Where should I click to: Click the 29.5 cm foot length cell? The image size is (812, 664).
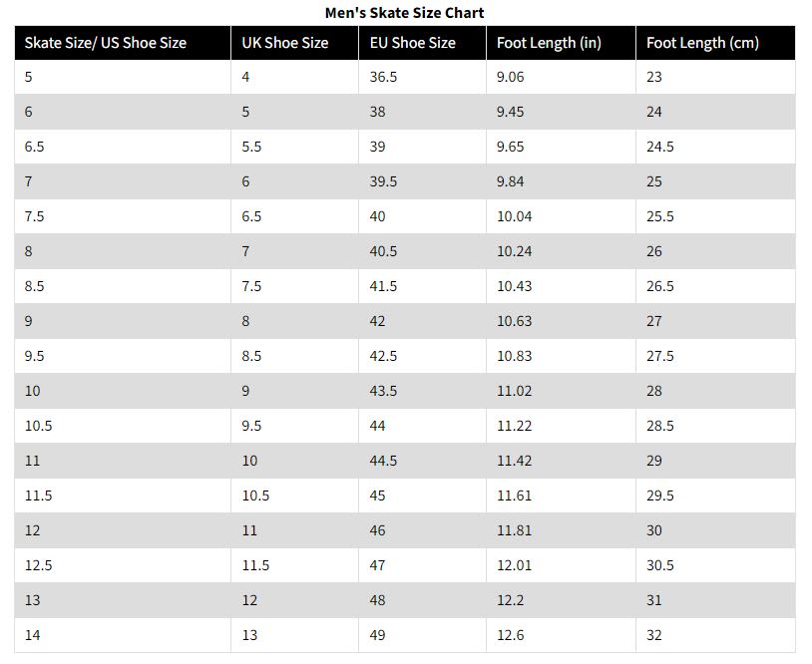tap(715, 496)
